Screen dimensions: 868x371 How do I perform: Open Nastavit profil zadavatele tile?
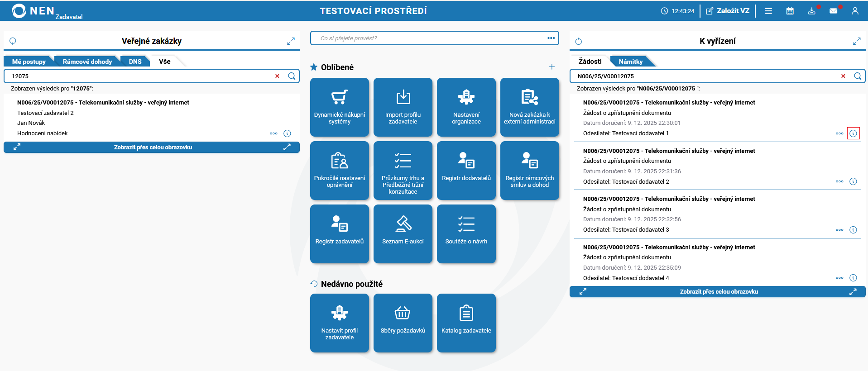pyautogui.click(x=340, y=323)
